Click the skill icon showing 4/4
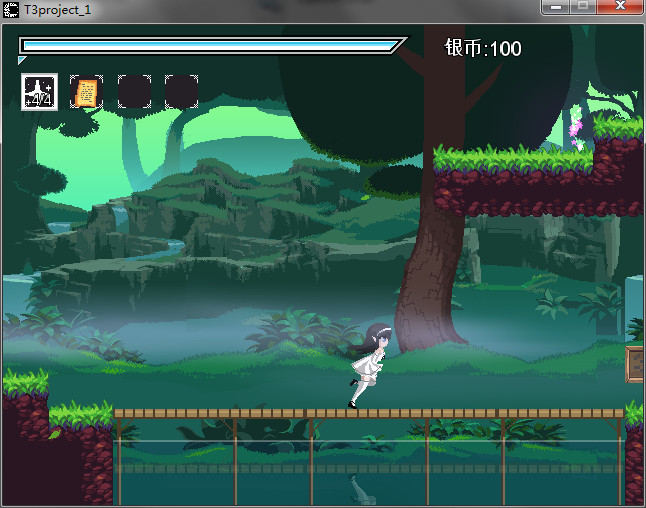 pyautogui.click(x=39, y=92)
